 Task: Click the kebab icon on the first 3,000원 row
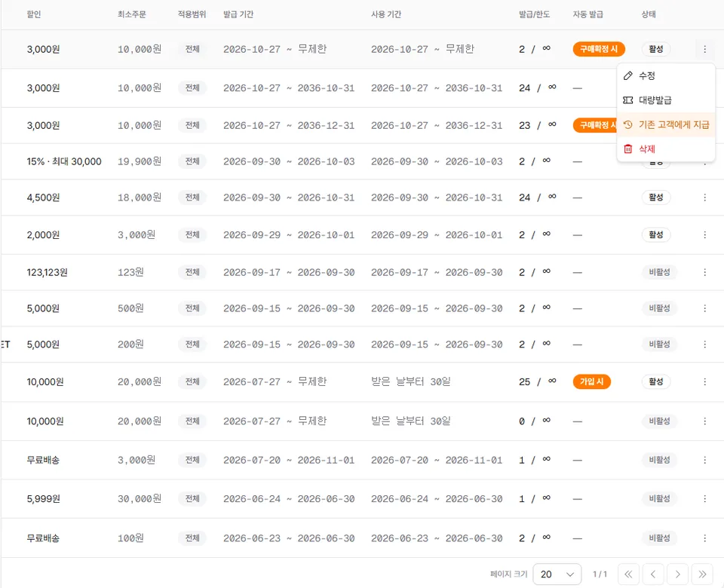point(704,49)
